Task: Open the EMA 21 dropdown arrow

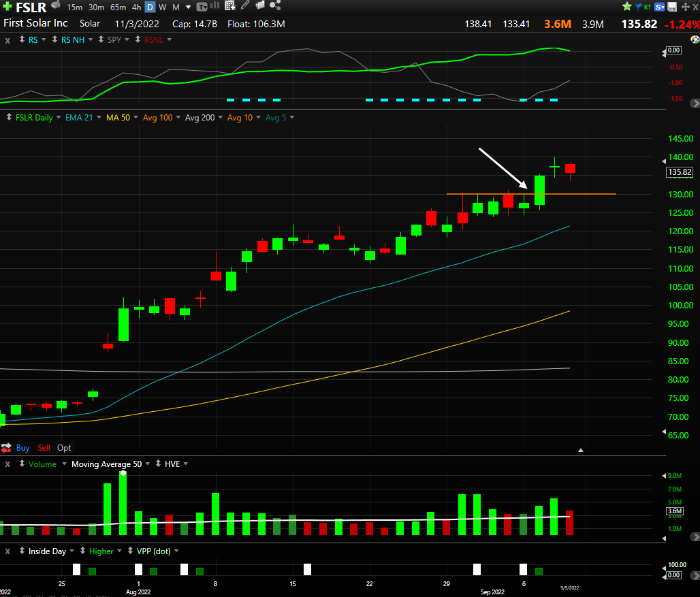Action: 99,117
